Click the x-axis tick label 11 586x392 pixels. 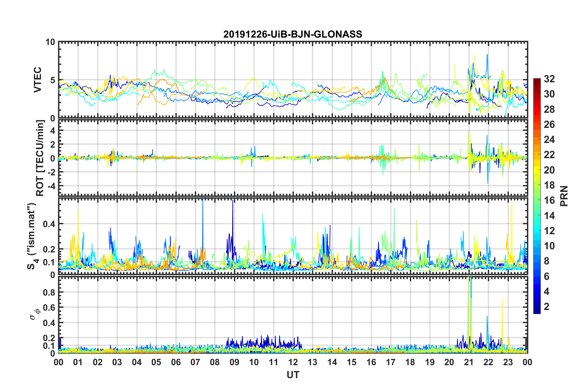pyautogui.click(x=274, y=362)
